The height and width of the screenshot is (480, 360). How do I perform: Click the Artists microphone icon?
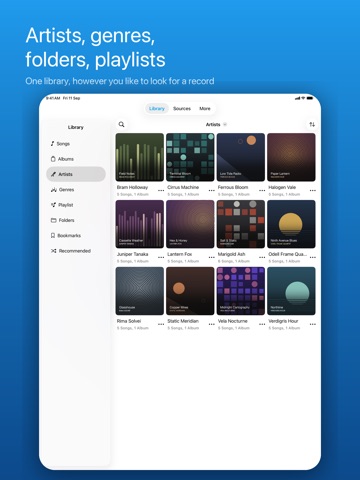tap(53, 174)
